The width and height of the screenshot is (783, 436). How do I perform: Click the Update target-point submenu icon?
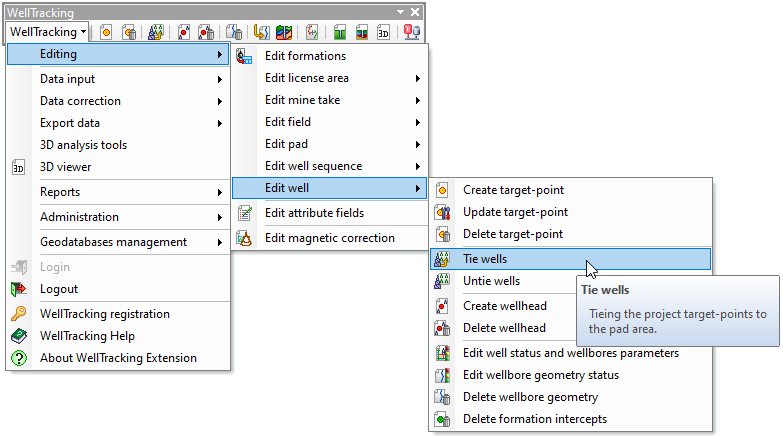coord(442,212)
